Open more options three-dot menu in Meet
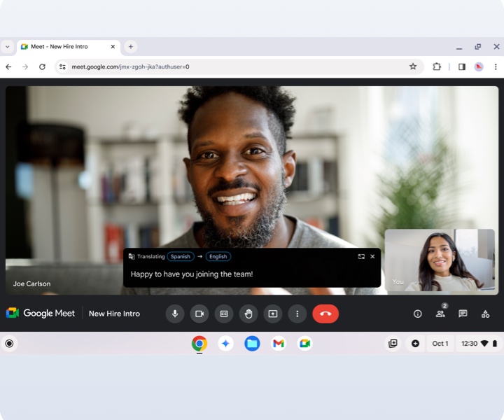Image resolution: width=504 pixels, height=420 pixels. pos(297,314)
